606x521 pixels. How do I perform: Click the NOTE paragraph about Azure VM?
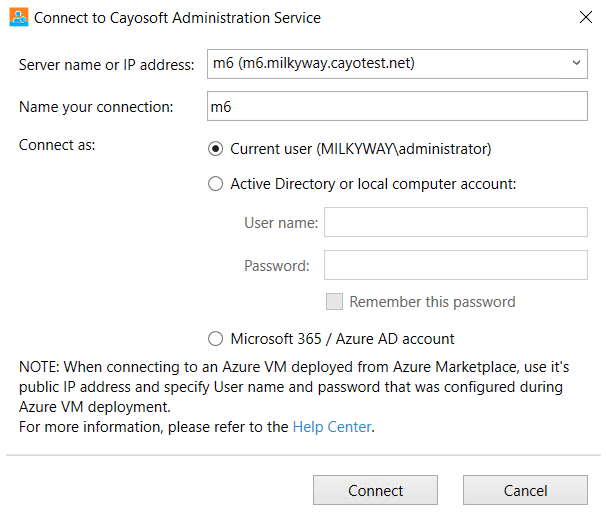294,387
